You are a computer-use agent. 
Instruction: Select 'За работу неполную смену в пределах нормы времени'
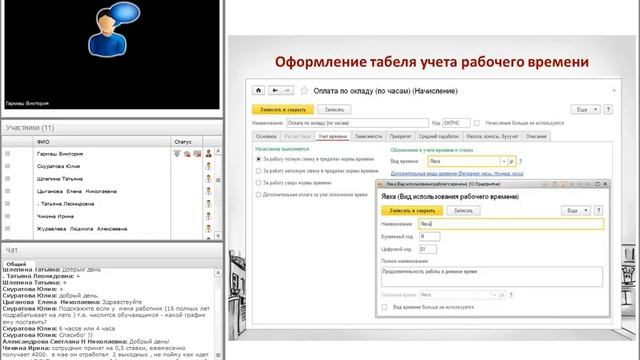258,171
